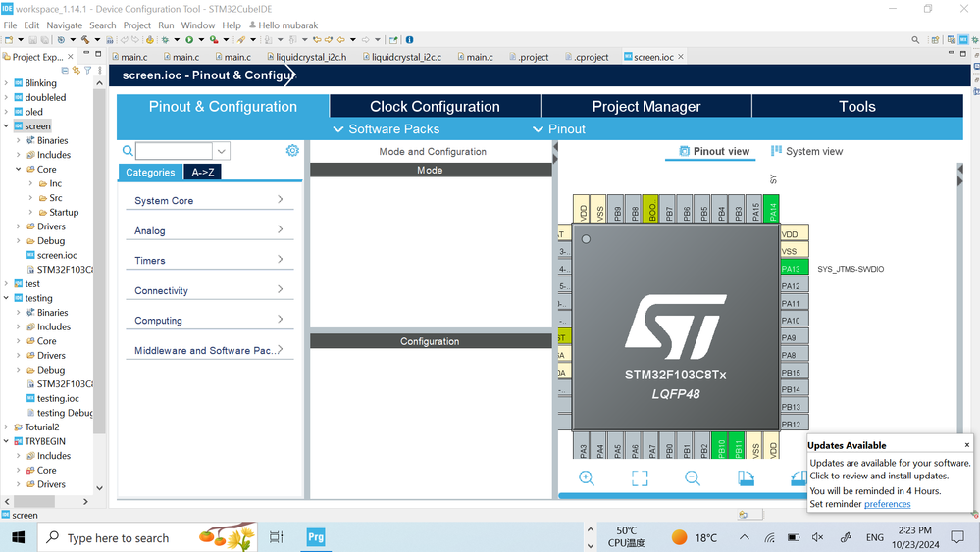Click the toolbar search magnifier icon
The height and width of the screenshot is (552, 980).
coord(915,39)
